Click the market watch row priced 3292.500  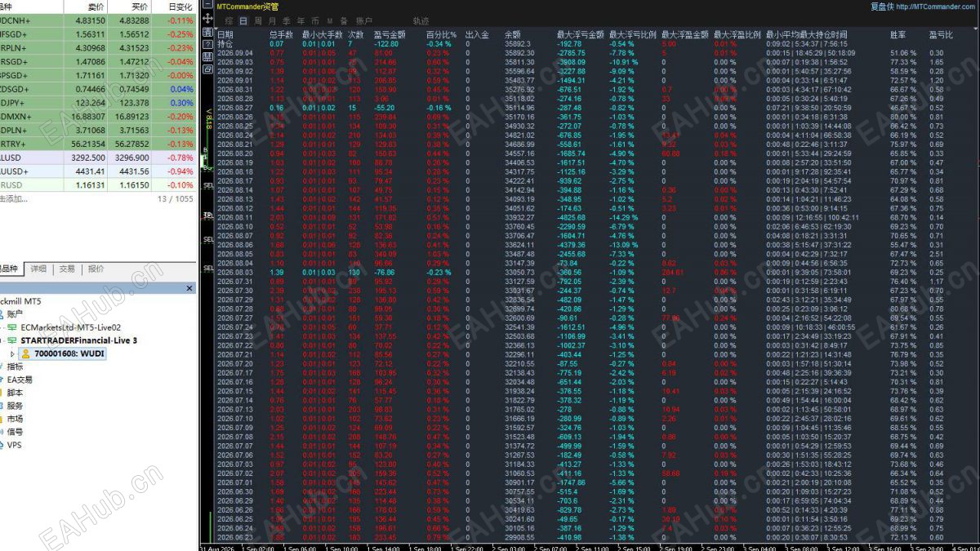point(98,158)
